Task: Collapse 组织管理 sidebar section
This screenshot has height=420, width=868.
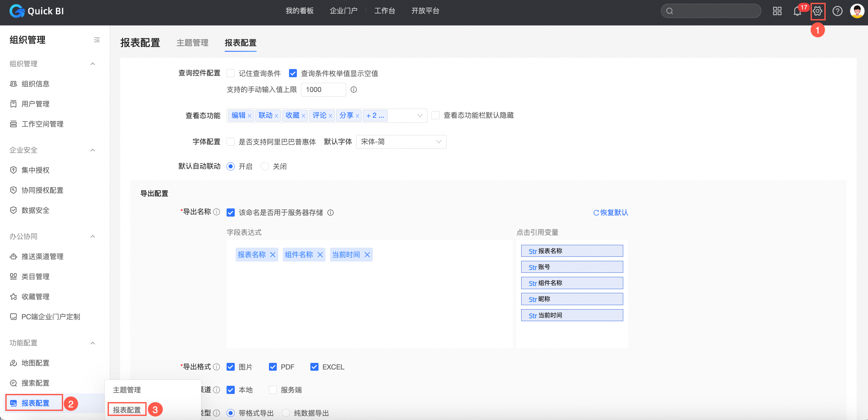Action: [x=93, y=64]
